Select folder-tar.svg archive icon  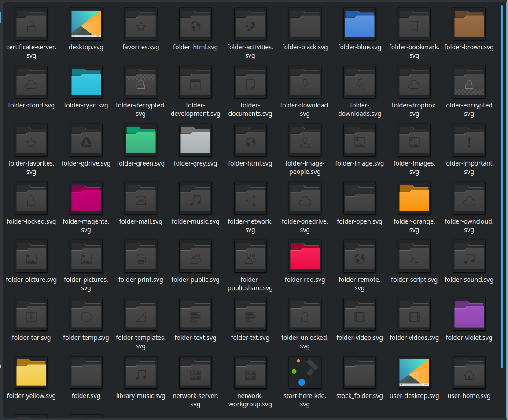tap(31, 314)
